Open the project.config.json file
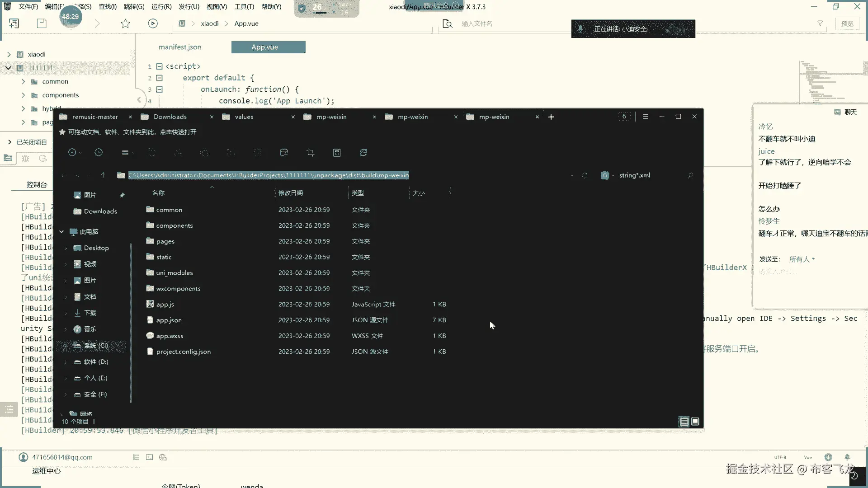Screen dimensions: 868x488 click(183, 352)
